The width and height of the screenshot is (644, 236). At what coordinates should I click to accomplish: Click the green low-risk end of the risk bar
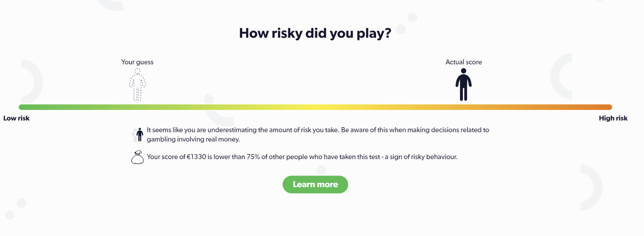coord(26,107)
